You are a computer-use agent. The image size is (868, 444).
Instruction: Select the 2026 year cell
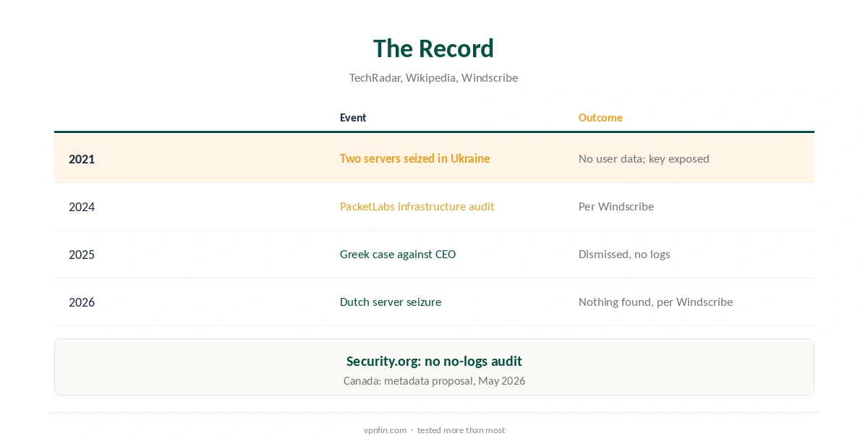(82, 302)
